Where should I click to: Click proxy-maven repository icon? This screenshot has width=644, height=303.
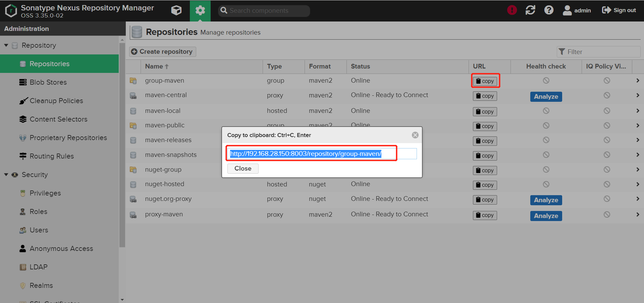(x=133, y=215)
